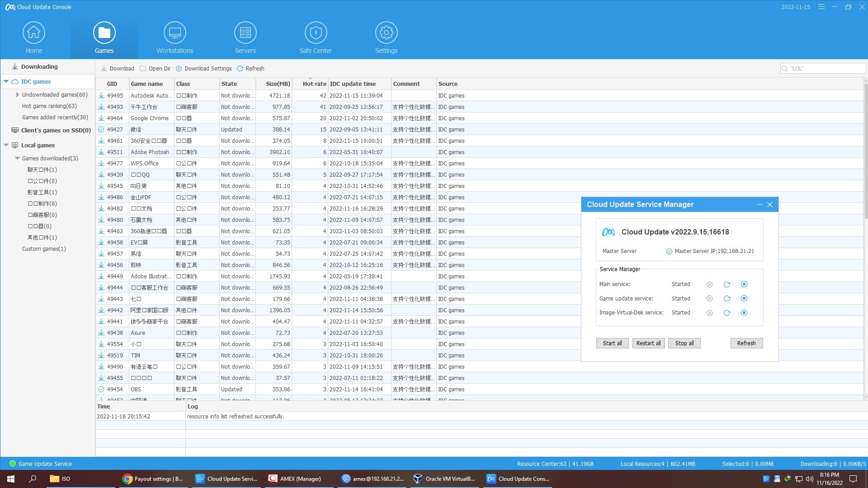The height and width of the screenshot is (488, 868).
Task: Collapse the Local games section
Action: point(5,145)
